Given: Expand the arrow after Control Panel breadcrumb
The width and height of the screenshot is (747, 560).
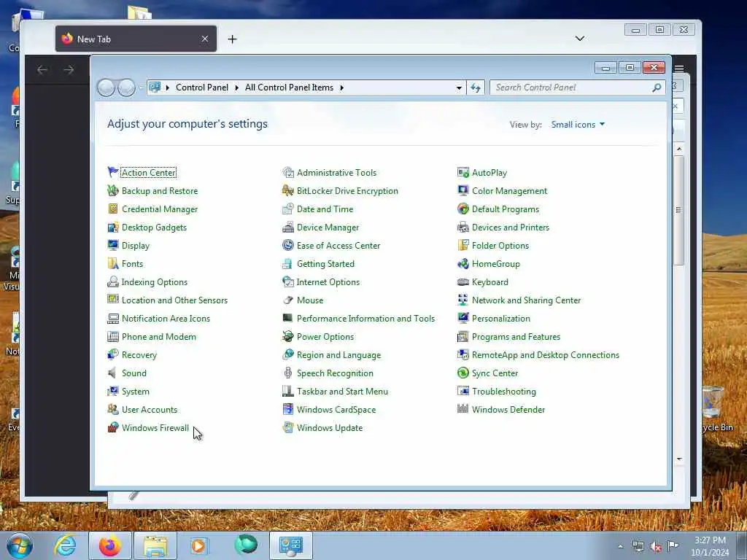Looking at the screenshot, I should [x=236, y=87].
